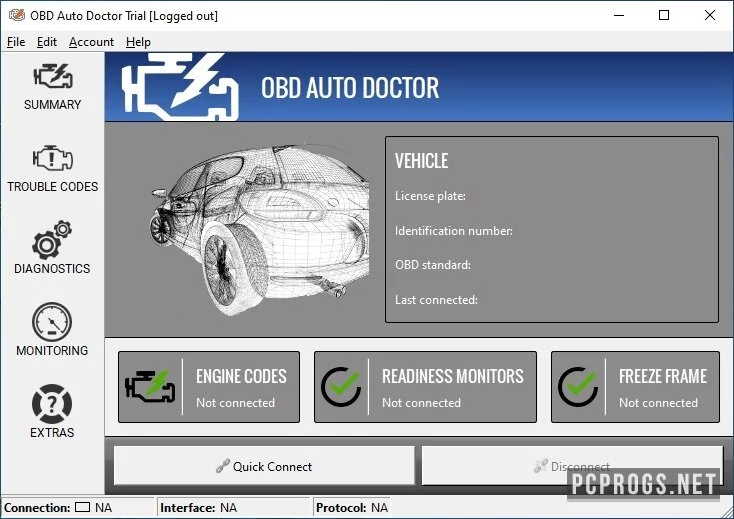734x519 pixels.
Task: Close the OBD Auto Doctor window
Action: (x=710, y=15)
